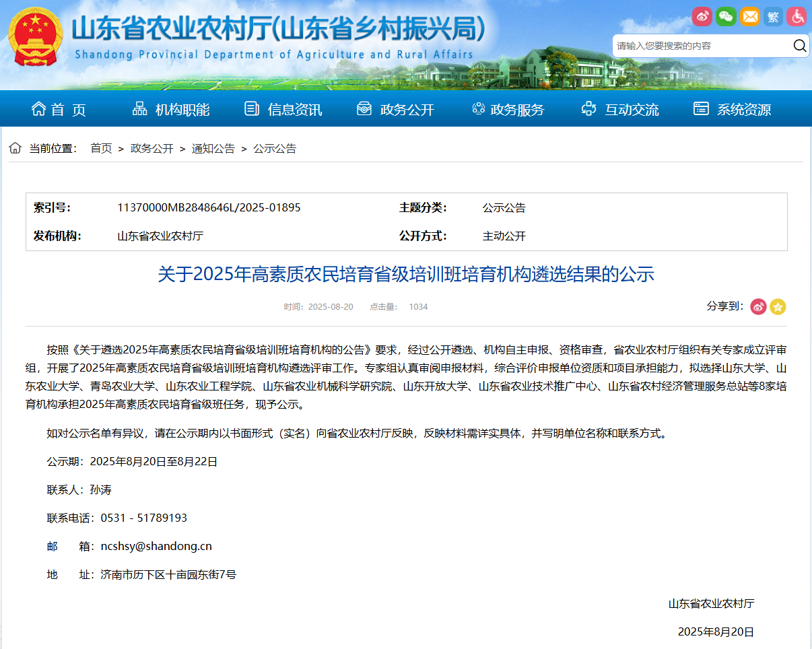
Task: Open the 信息资讯 nav menu
Action: point(295,110)
